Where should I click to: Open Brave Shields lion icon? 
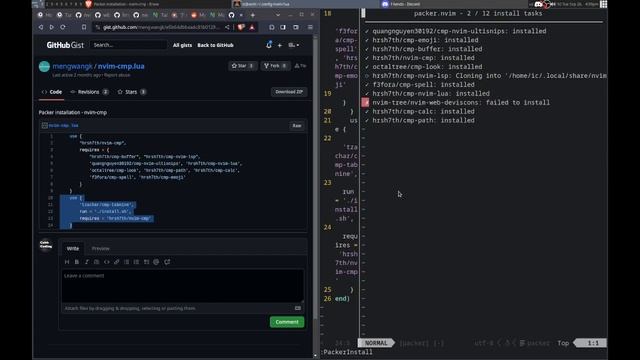click(x=241, y=27)
